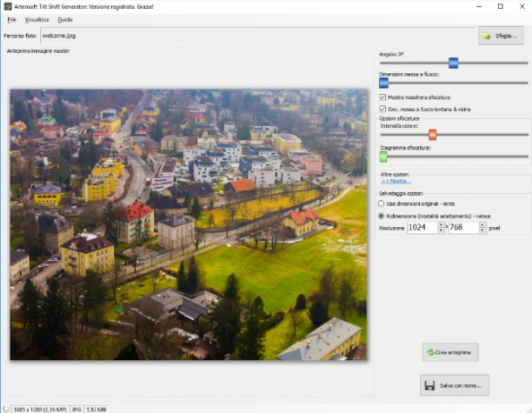Image resolution: width=532 pixels, height=413 pixels.
Task: Click the Percorso foto path field
Action: [x=258, y=36]
